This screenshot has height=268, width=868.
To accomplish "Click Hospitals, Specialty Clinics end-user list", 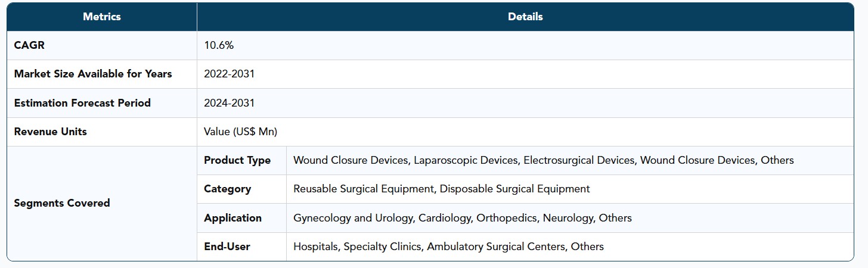I will [x=448, y=247].
